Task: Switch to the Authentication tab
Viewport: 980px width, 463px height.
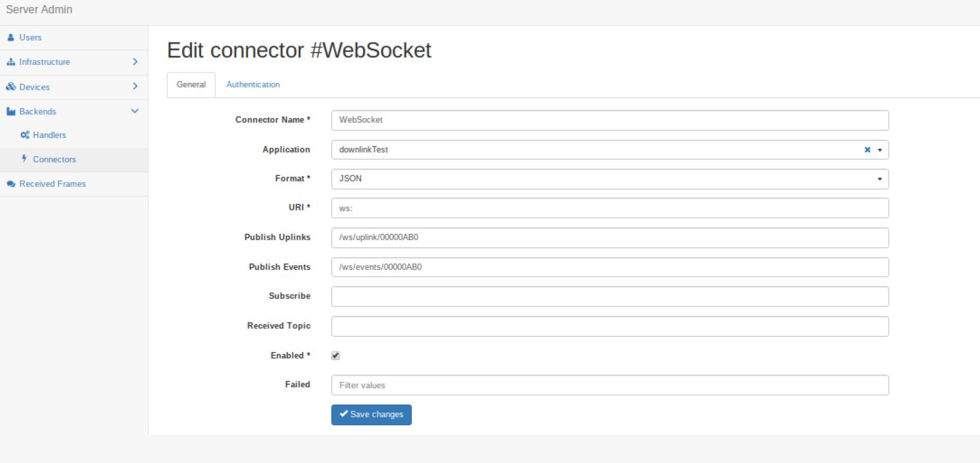Action: [x=253, y=84]
